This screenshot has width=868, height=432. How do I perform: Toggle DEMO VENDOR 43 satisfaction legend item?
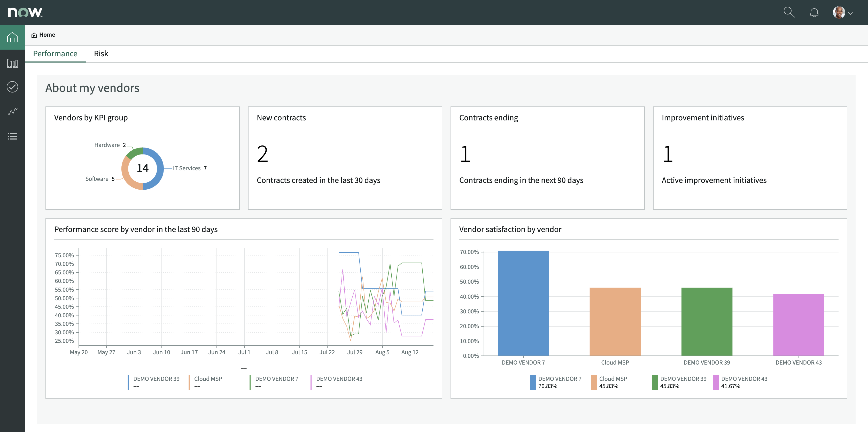click(744, 379)
